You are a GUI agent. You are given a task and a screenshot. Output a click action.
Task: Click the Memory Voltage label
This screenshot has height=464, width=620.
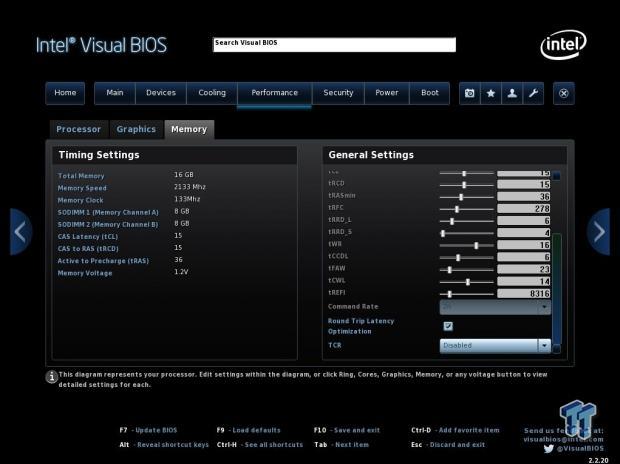click(x=85, y=273)
